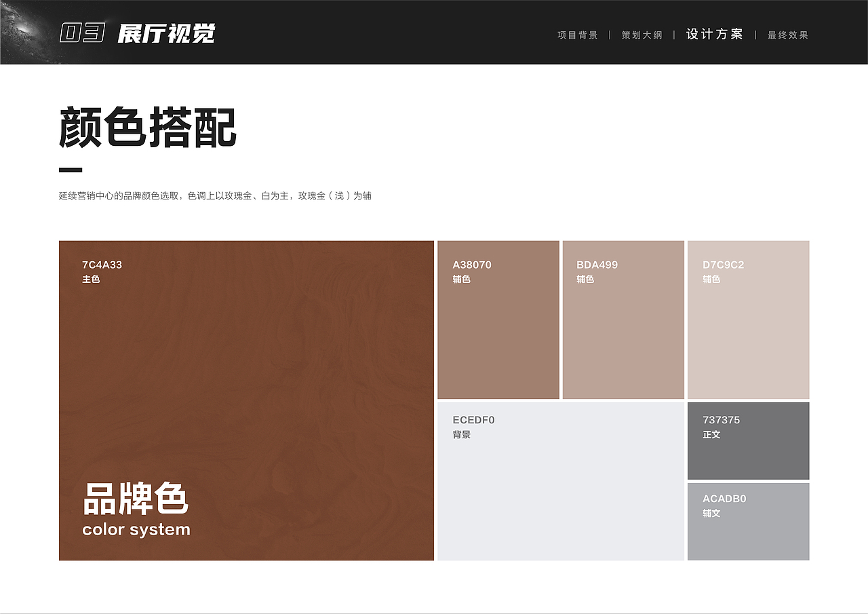
Task: Open the 项目背景 navigation item
Action: (x=576, y=34)
